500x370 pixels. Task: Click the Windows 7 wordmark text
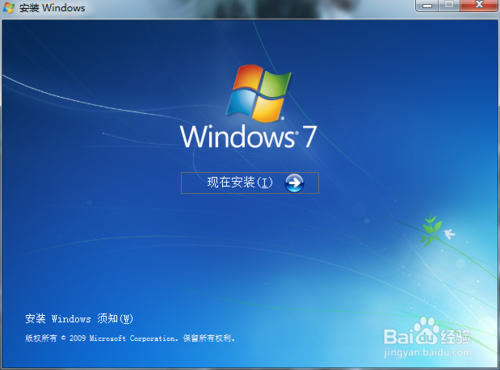point(248,136)
